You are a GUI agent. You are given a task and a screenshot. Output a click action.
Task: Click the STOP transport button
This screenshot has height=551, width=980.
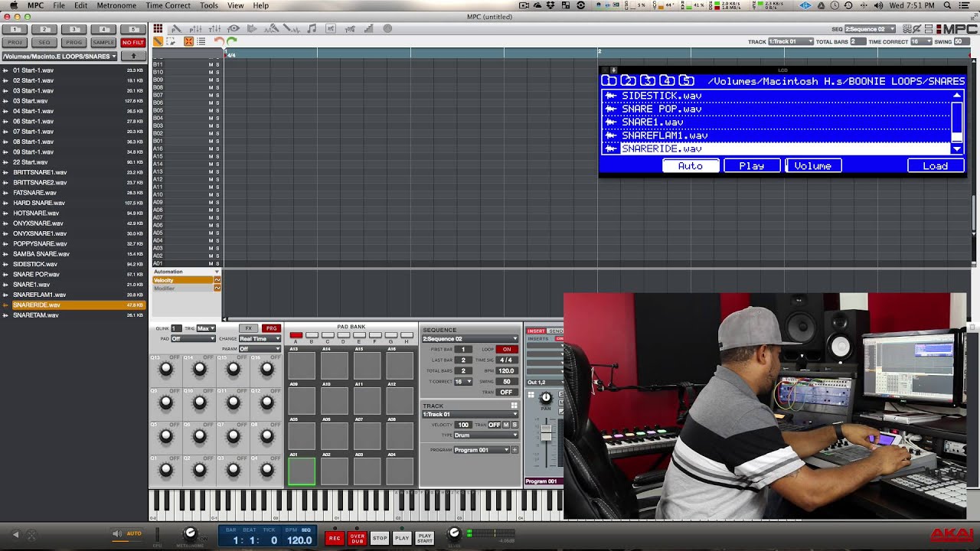380,538
